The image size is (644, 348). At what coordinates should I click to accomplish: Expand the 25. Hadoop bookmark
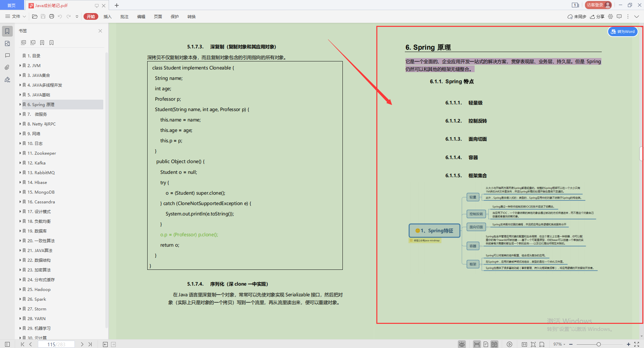point(20,289)
